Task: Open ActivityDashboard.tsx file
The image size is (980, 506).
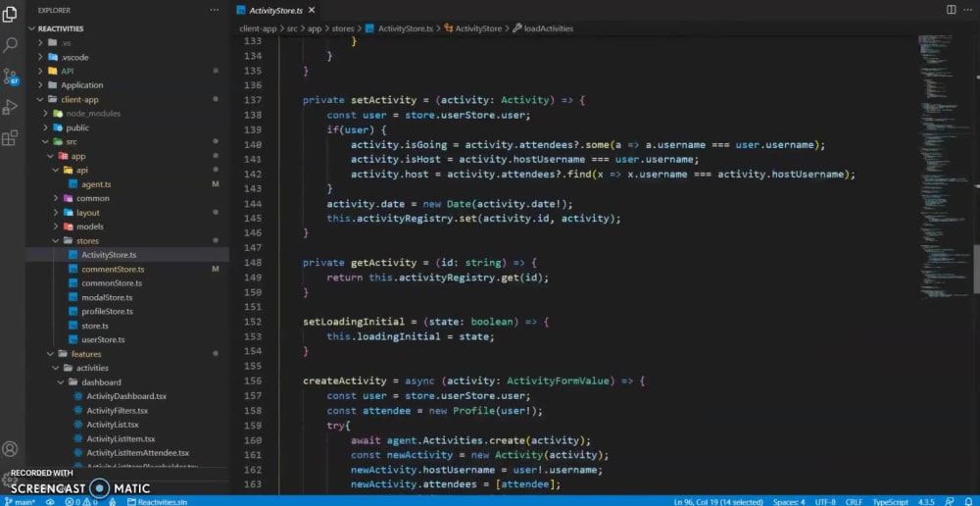Action: coord(127,396)
